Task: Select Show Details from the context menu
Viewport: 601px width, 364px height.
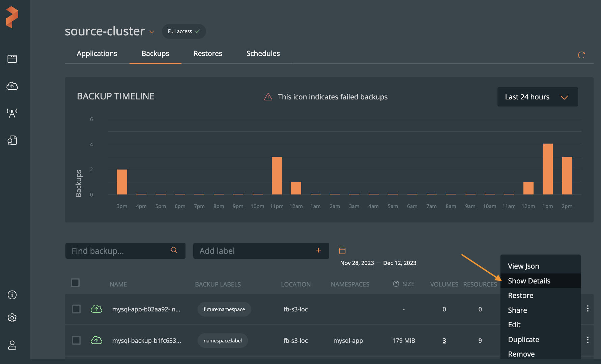Action: coord(529,281)
